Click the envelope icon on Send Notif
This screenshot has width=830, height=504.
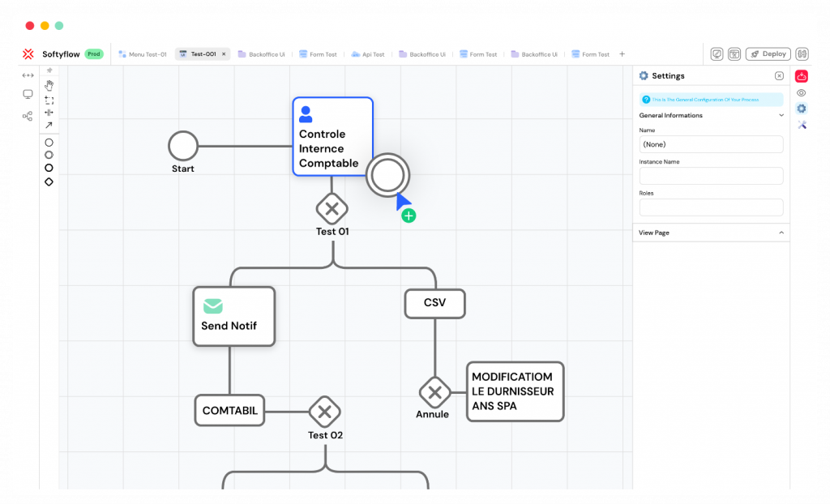pos(213,306)
